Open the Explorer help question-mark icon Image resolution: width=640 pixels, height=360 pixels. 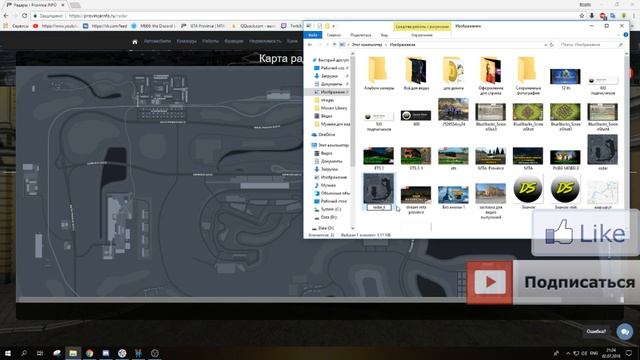click(626, 35)
